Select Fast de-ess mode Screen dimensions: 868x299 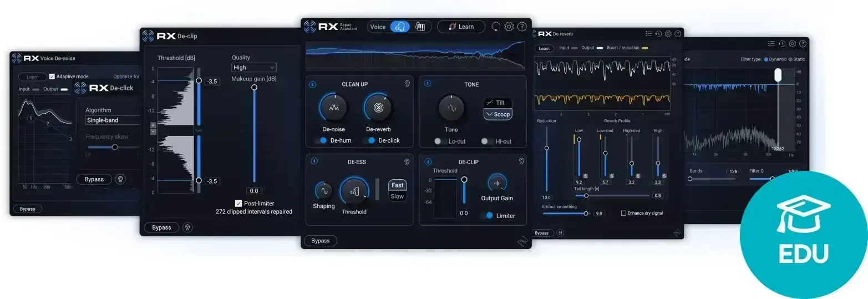tap(398, 185)
